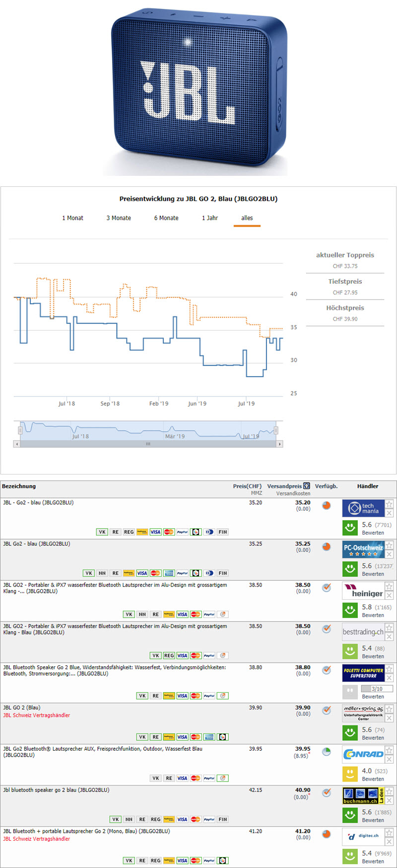Click the shipping house icon beside Versandpreis

pos(307,486)
